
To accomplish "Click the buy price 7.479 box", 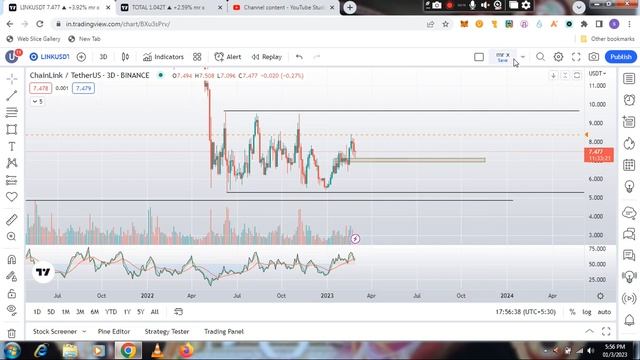I will pos(84,88).
